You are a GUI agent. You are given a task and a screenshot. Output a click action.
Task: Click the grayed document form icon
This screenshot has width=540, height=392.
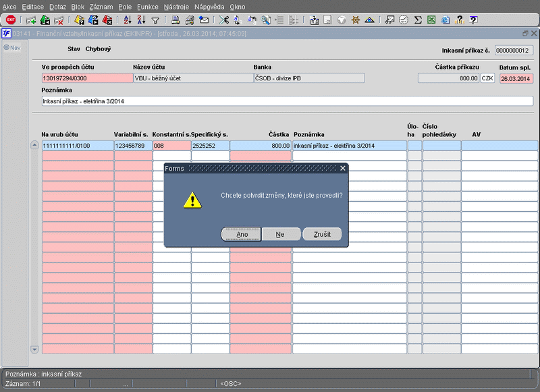click(x=327, y=20)
